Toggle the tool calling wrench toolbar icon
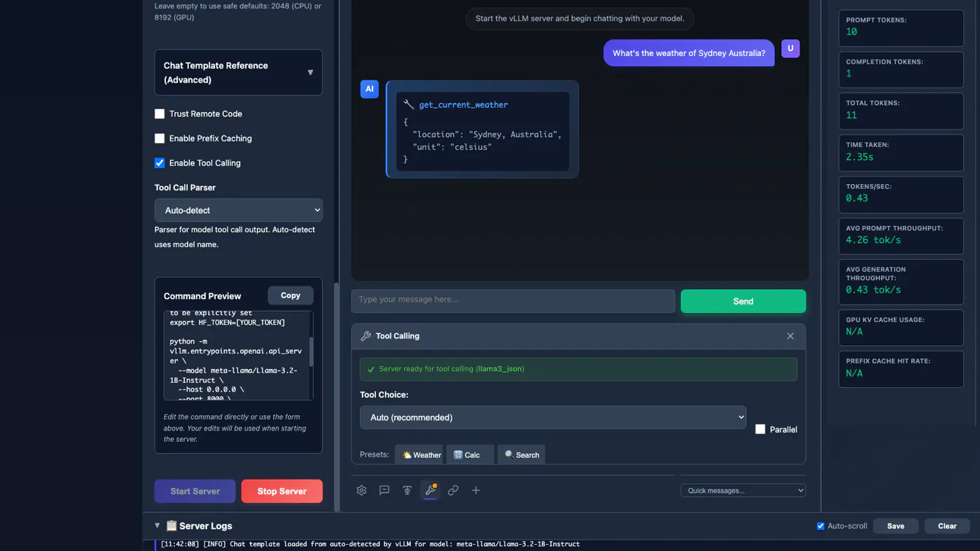The height and width of the screenshot is (551, 980). tap(430, 491)
